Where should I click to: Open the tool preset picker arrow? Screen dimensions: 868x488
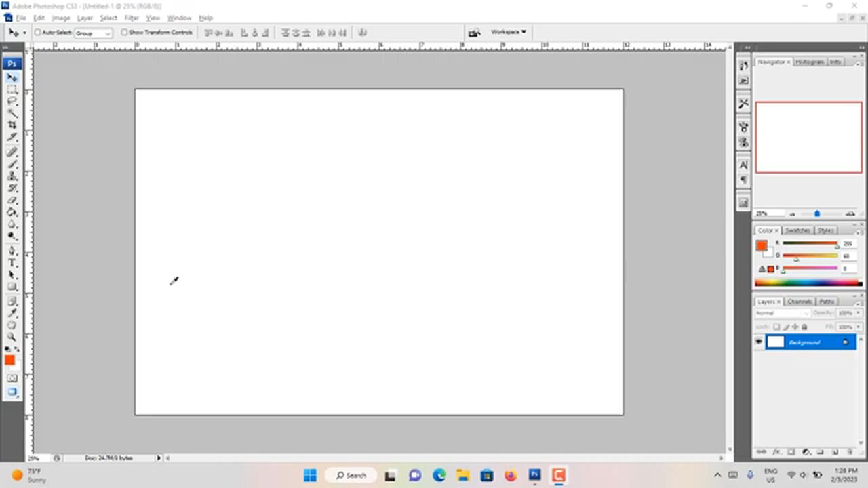[24, 32]
